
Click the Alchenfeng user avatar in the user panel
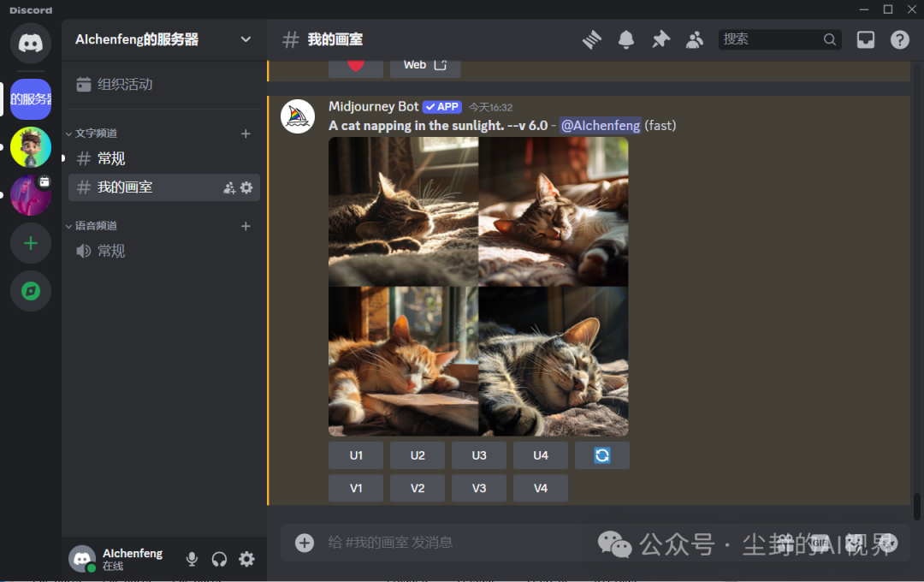tap(82, 559)
